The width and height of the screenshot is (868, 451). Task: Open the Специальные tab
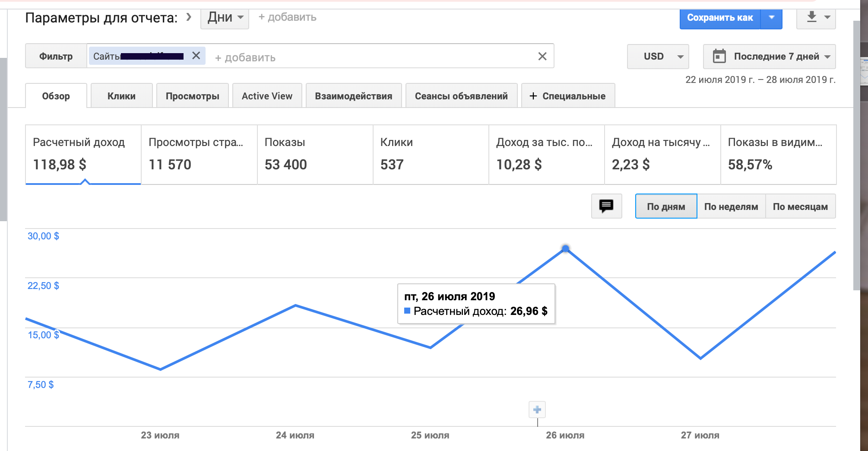pos(568,96)
